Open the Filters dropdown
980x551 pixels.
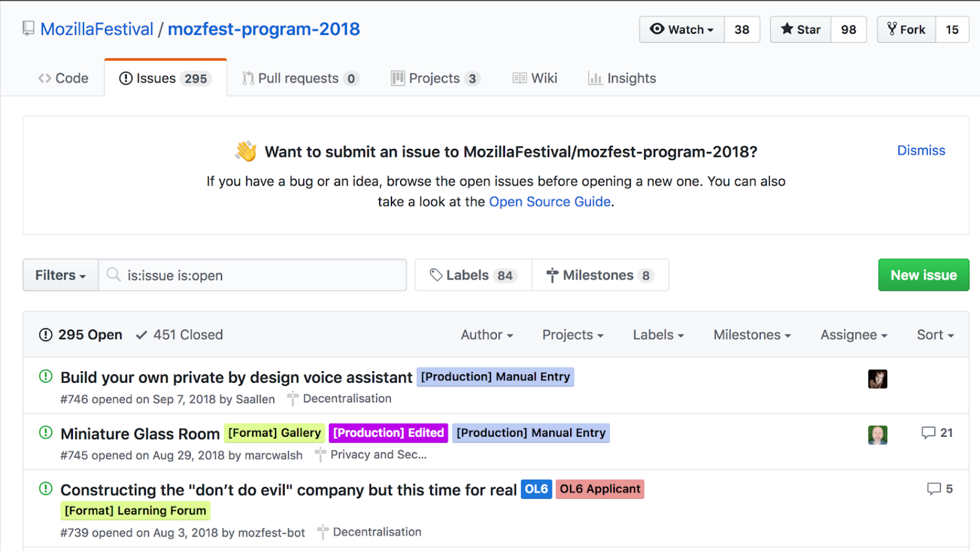point(60,275)
